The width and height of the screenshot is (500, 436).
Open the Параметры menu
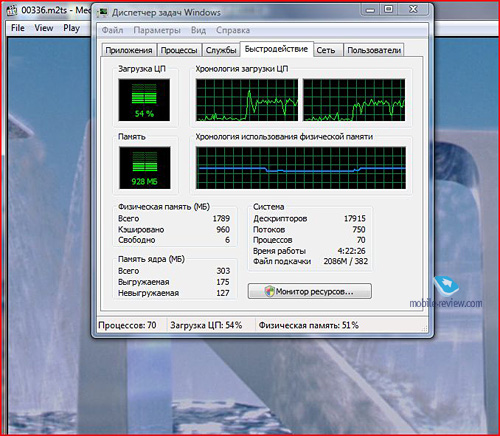[x=157, y=30]
